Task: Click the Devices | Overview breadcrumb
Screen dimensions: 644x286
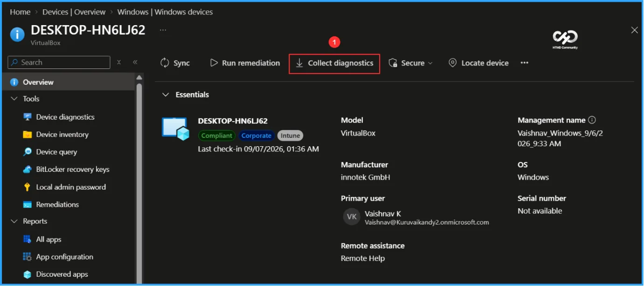Action: (x=74, y=12)
